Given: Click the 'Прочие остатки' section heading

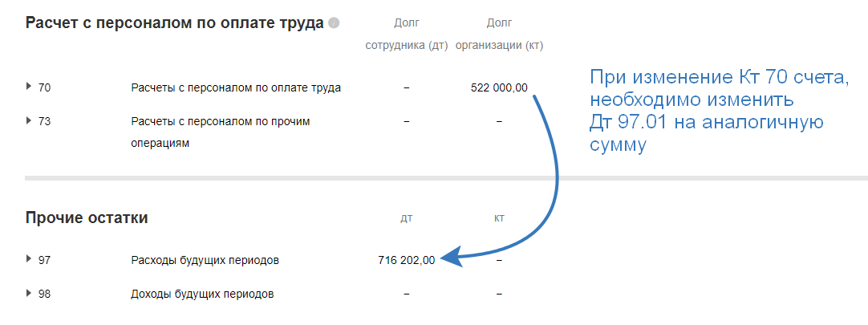Looking at the screenshot, I should point(87,217).
